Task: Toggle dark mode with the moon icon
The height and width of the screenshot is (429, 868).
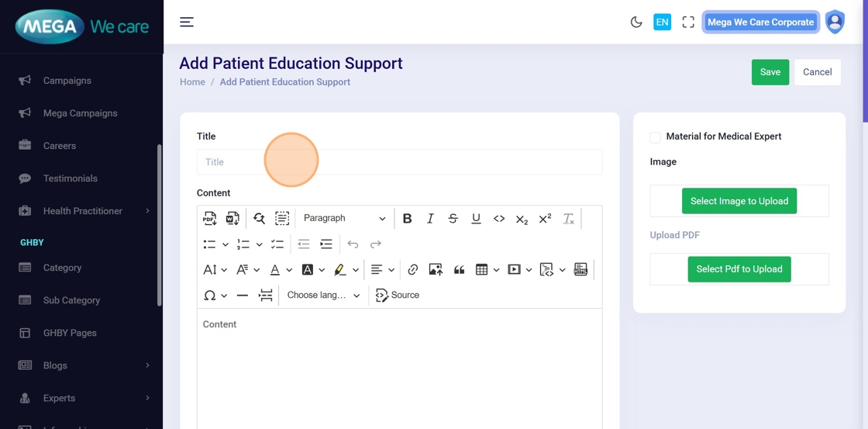Action: coord(636,22)
